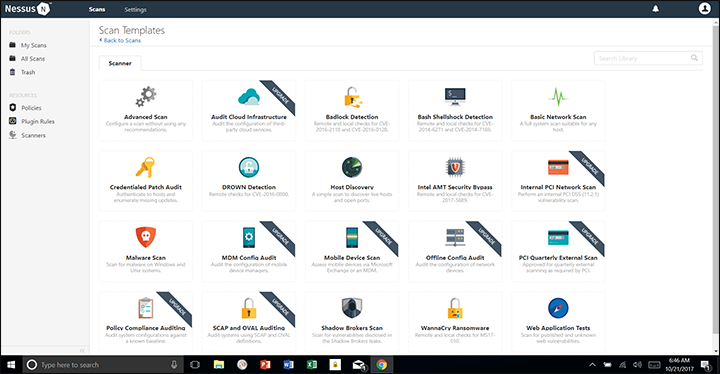Show hidden system tray icons
The image size is (720, 374).
tap(592, 365)
